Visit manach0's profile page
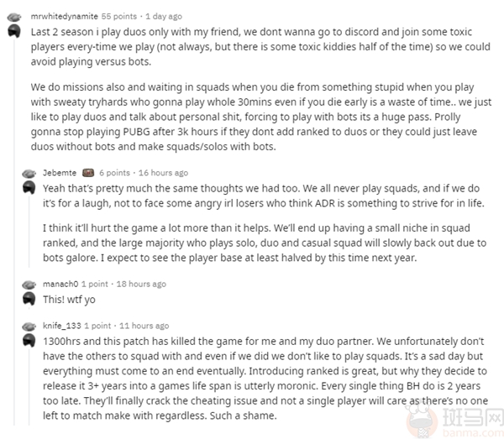This screenshot has height=439, width=504. 60,285
